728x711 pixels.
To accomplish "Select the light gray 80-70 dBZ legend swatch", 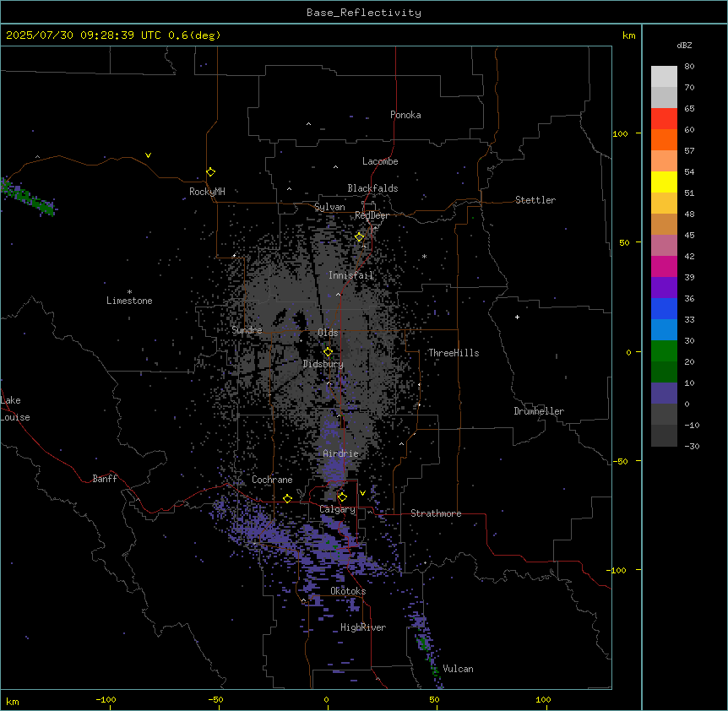I will pyautogui.click(x=664, y=77).
